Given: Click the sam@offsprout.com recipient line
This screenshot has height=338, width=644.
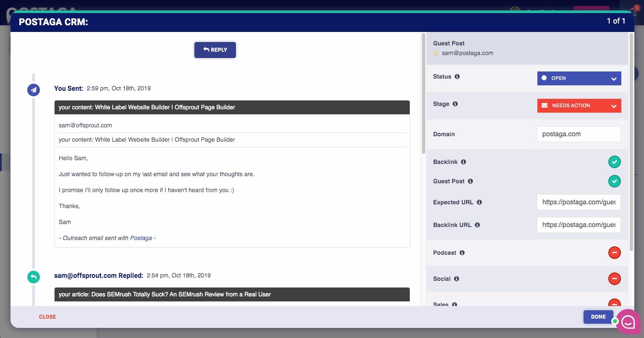Looking at the screenshot, I should pos(85,125).
